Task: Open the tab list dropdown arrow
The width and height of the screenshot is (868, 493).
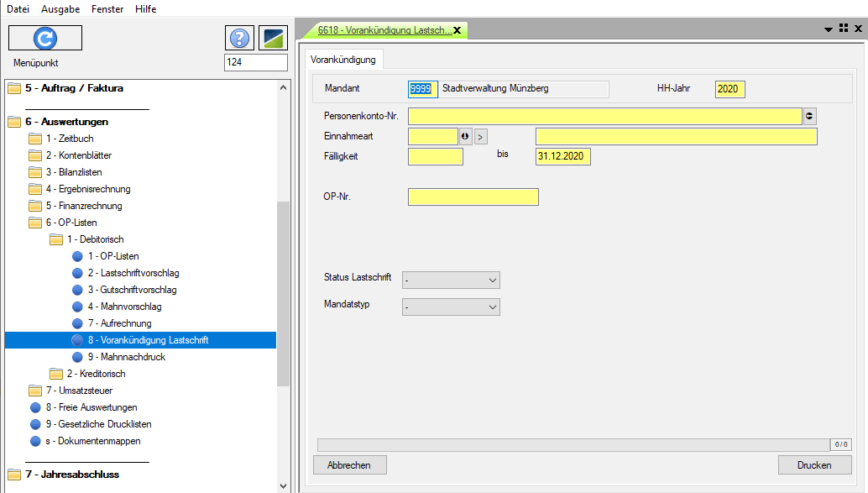Action: tap(829, 29)
